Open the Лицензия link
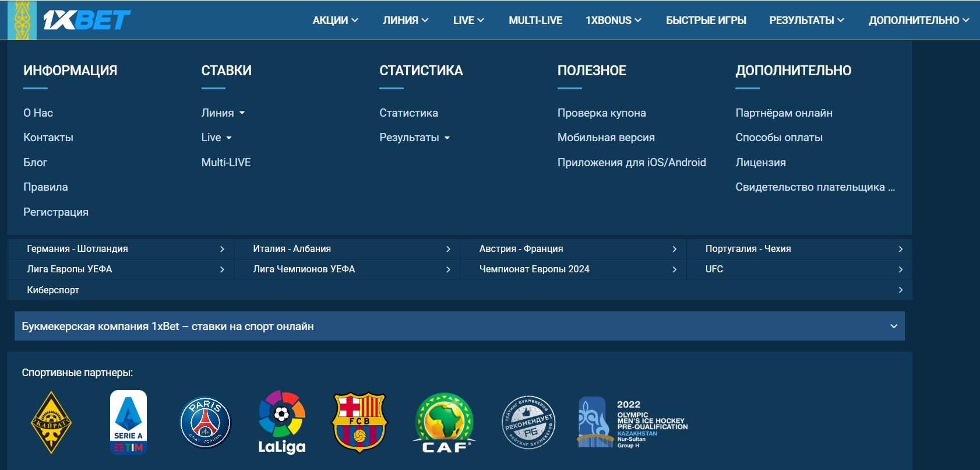The image size is (980, 470). click(x=760, y=163)
